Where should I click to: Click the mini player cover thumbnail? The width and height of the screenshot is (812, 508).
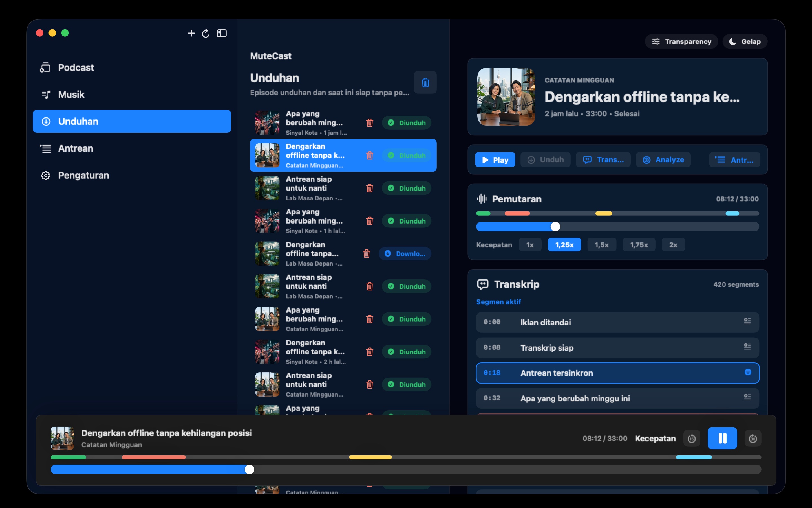pos(62,438)
